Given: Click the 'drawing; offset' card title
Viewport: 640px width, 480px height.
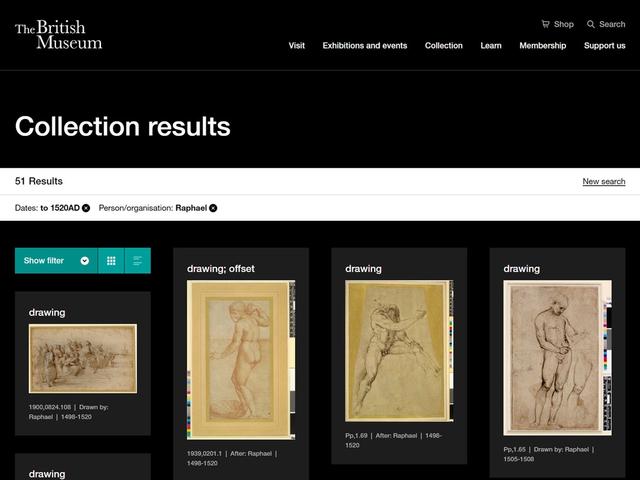Looking at the screenshot, I should [221, 269].
